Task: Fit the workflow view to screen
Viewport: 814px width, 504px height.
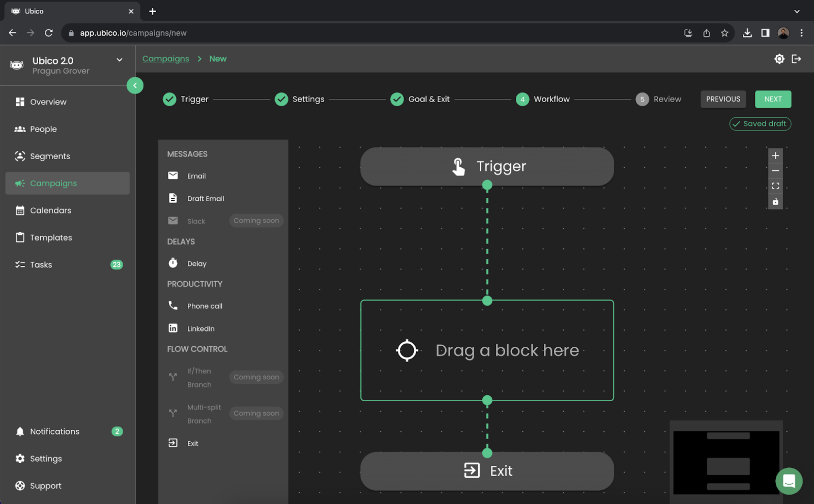Action: click(x=775, y=186)
